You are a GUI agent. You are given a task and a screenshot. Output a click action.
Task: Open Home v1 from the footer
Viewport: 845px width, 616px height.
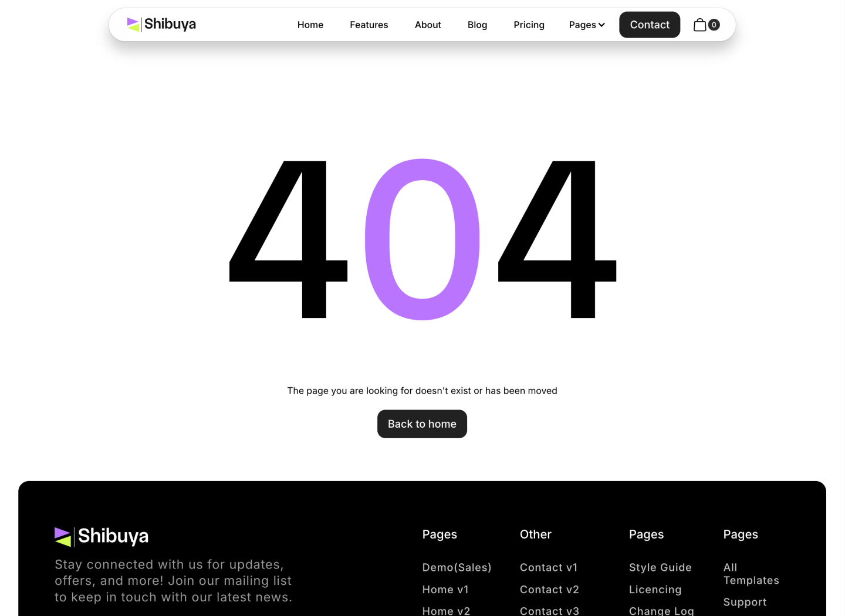click(445, 590)
